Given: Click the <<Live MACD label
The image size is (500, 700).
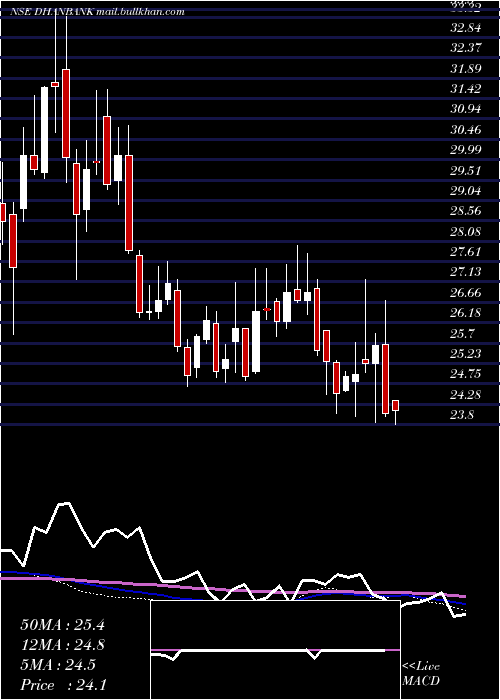Looking at the screenshot, I should [421, 673].
